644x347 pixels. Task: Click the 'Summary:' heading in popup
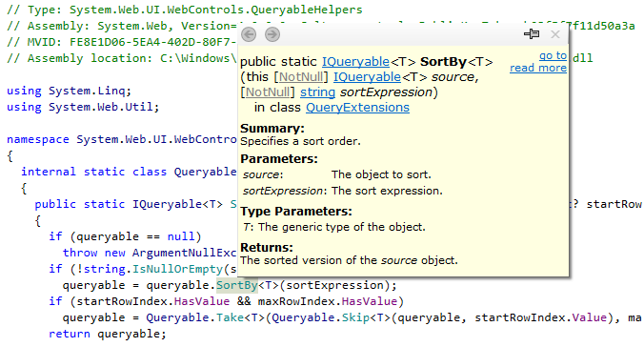(x=272, y=129)
